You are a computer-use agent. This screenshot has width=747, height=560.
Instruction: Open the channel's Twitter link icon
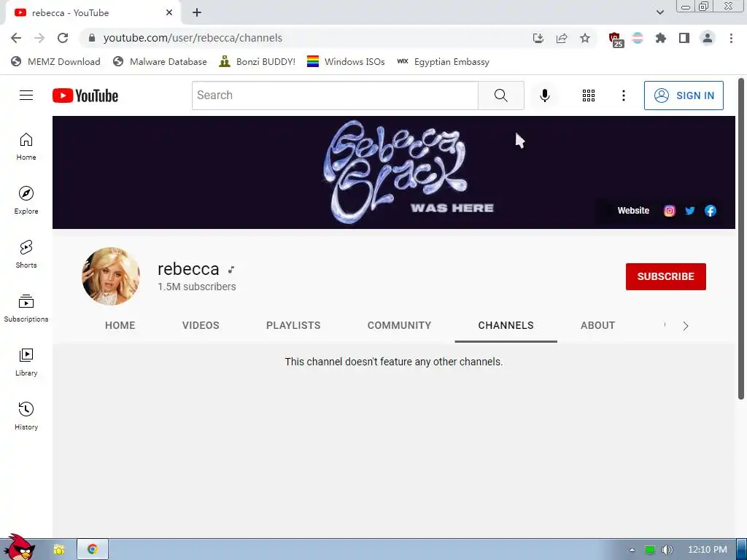tap(690, 211)
